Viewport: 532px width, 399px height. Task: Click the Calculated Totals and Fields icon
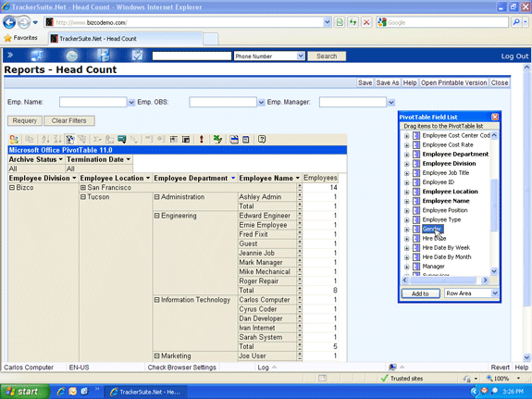pos(121,139)
